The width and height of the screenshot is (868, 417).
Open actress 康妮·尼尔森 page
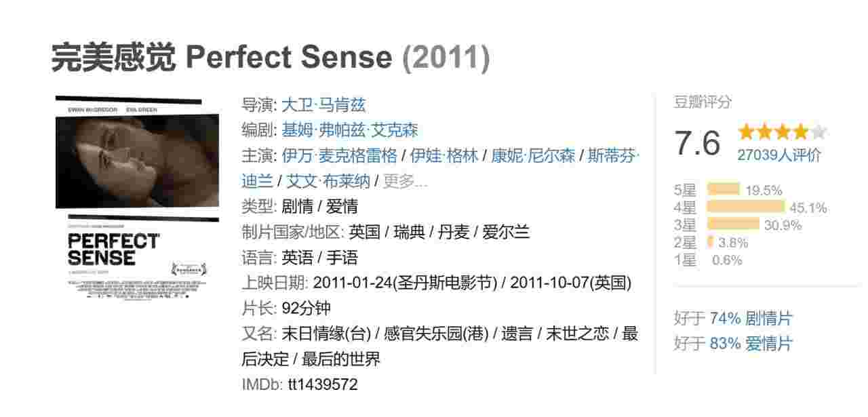pyautogui.click(x=533, y=156)
